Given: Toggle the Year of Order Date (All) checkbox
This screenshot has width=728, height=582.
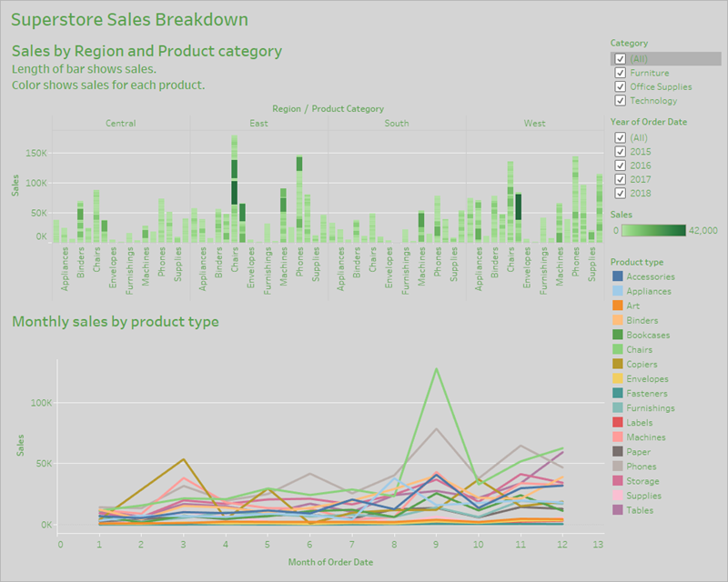Looking at the screenshot, I should tap(620, 138).
